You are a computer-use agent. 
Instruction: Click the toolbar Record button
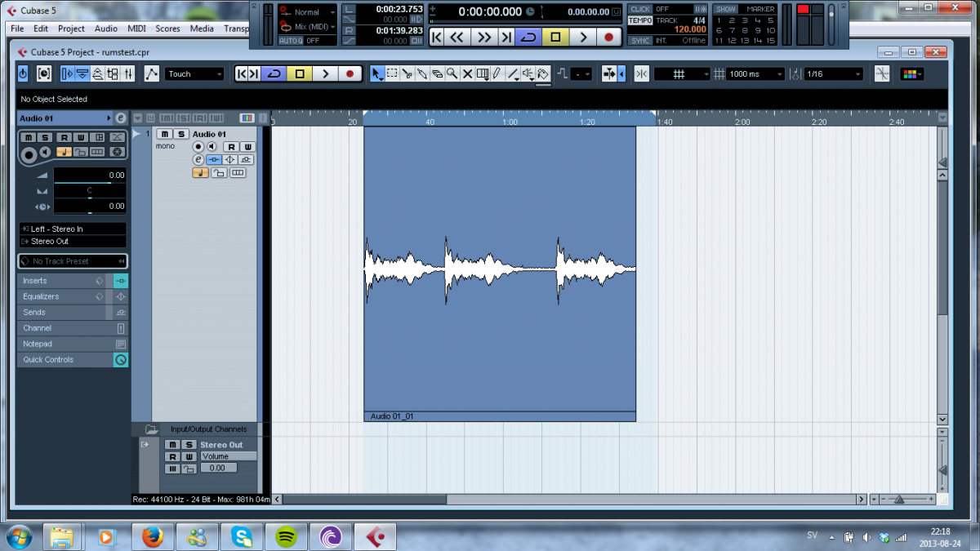[350, 73]
